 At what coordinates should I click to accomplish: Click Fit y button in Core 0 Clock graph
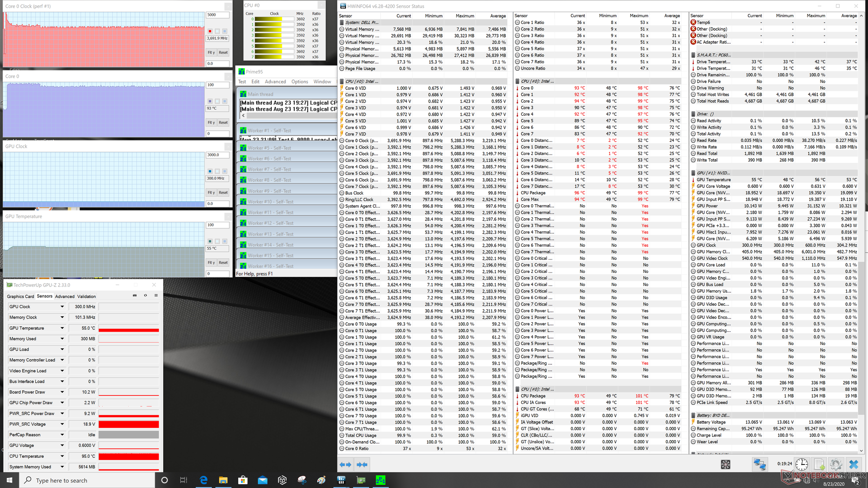point(211,52)
